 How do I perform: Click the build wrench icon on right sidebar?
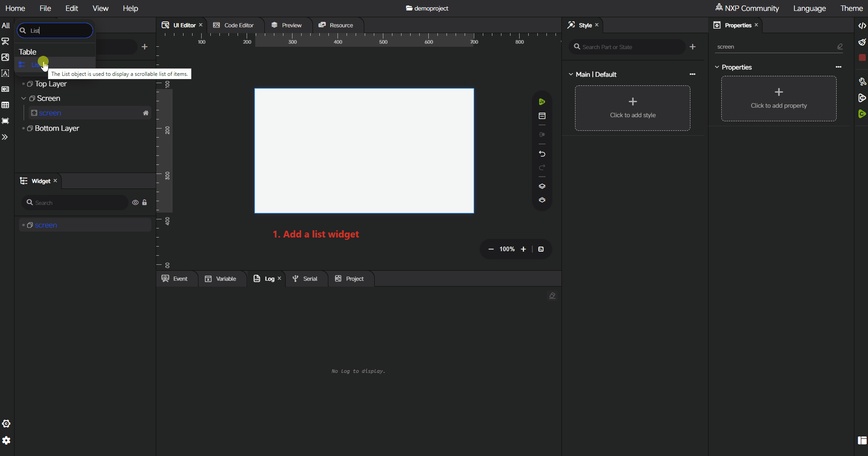click(x=862, y=82)
